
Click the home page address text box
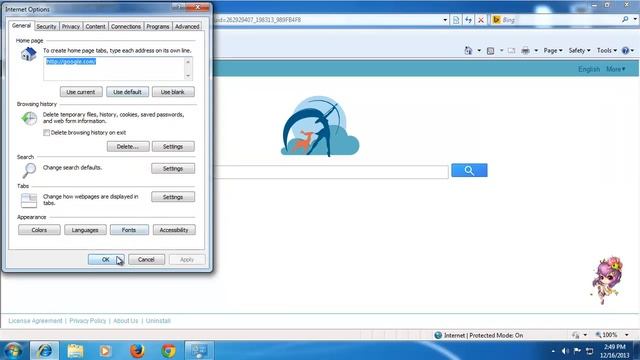(x=114, y=68)
